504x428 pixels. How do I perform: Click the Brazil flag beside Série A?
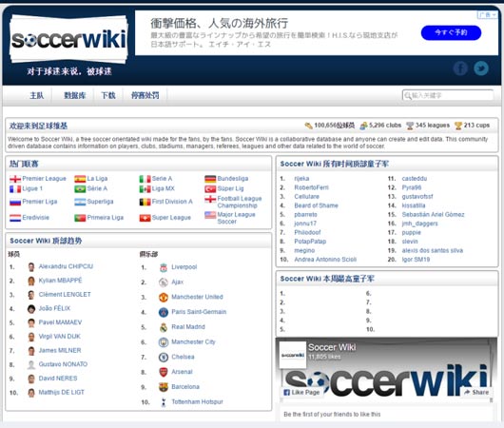tap(80, 188)
